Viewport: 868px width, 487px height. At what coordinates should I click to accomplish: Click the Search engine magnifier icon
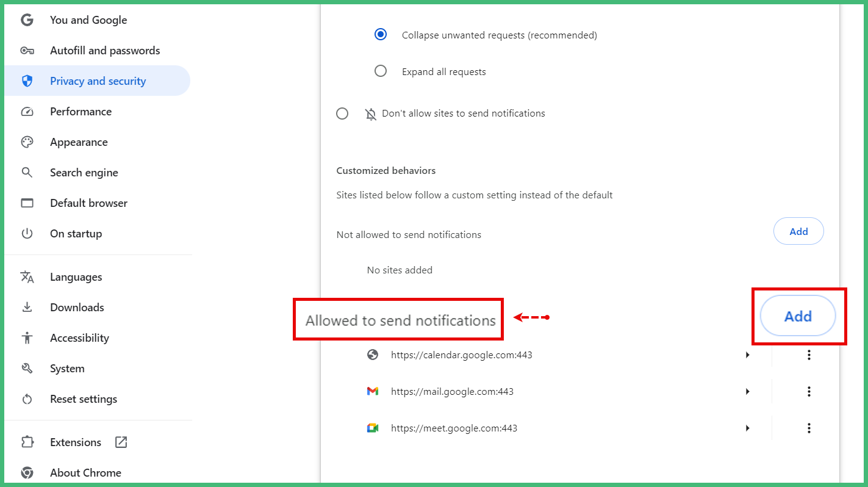[x=27, y=173]
